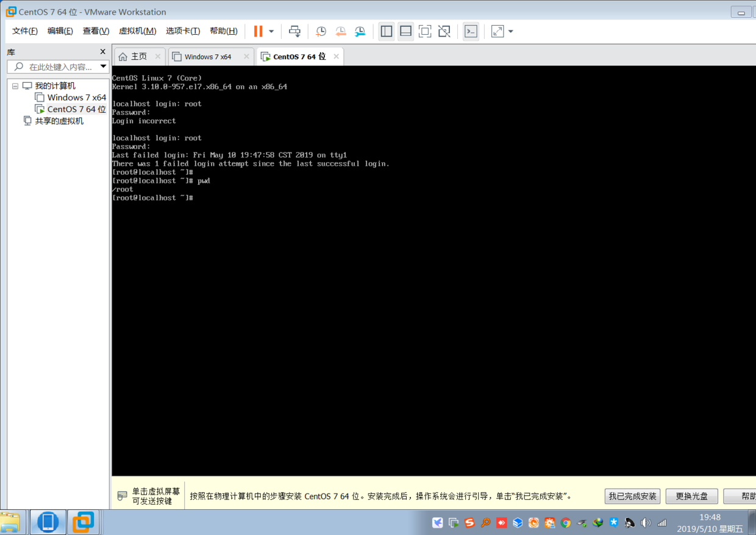
Task: Take a snapshot of the virtual machine
Action: click(x=321, y=31)
